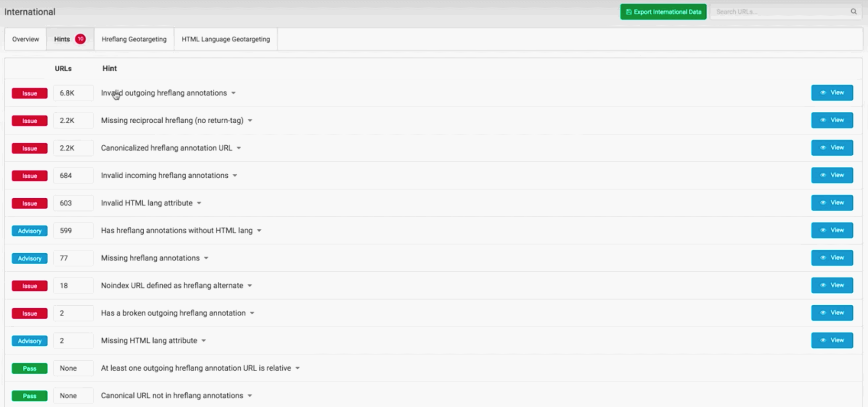View Missing reciprocal hreflang URLs
The image size is (868, 407).
[832, 120]
